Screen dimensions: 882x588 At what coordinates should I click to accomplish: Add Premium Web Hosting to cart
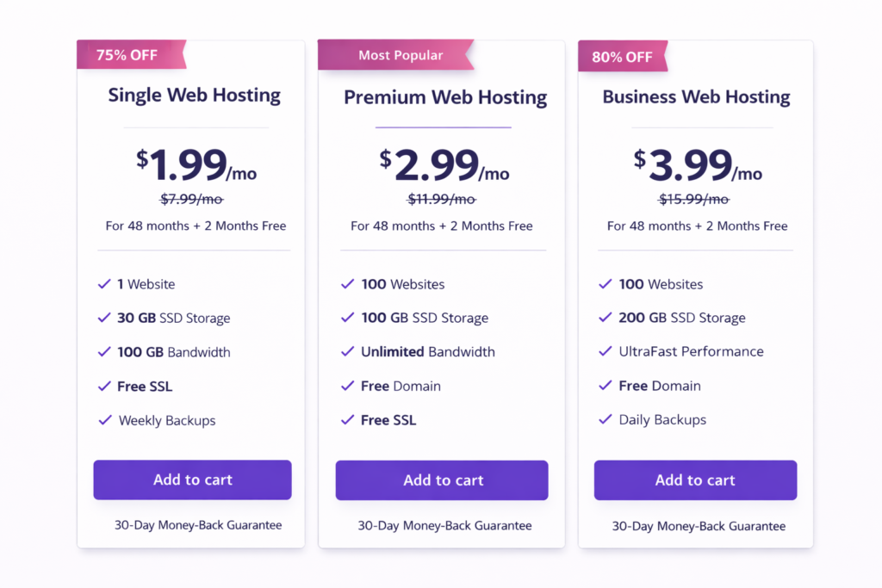[x=441, y=480]
